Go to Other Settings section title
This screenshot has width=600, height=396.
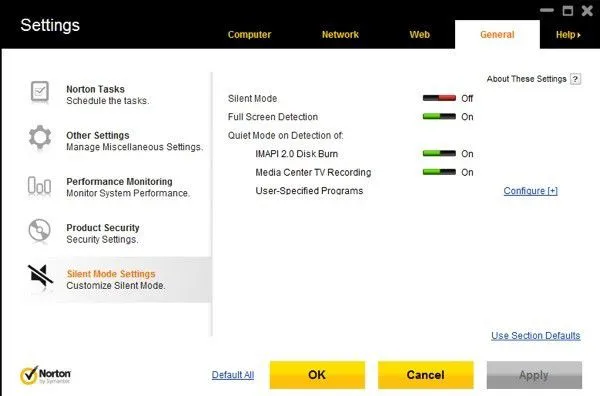(98, 135)
